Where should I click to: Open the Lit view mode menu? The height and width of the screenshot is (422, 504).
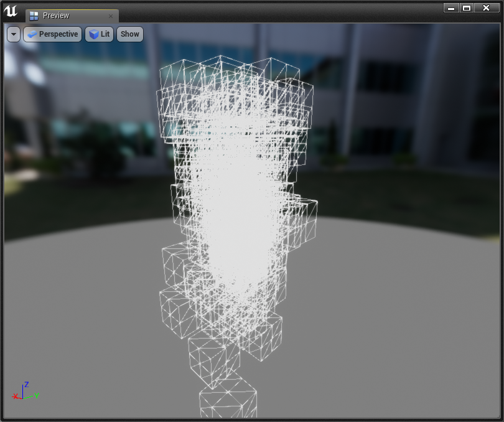pos(100,34)
